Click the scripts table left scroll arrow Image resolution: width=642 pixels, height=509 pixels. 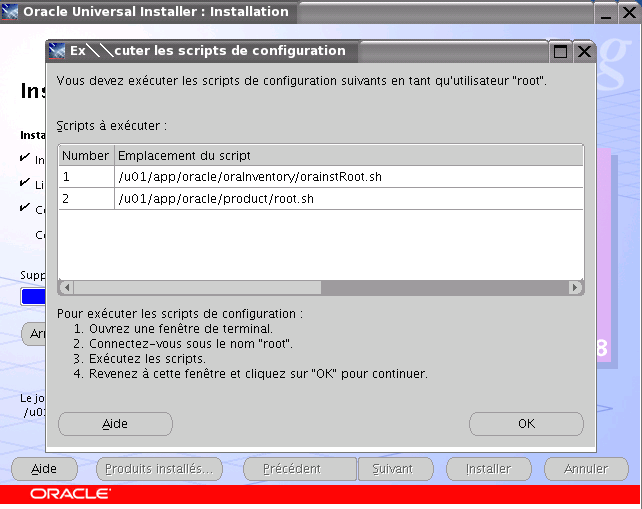pyautogui.click(x=67, y=287)
